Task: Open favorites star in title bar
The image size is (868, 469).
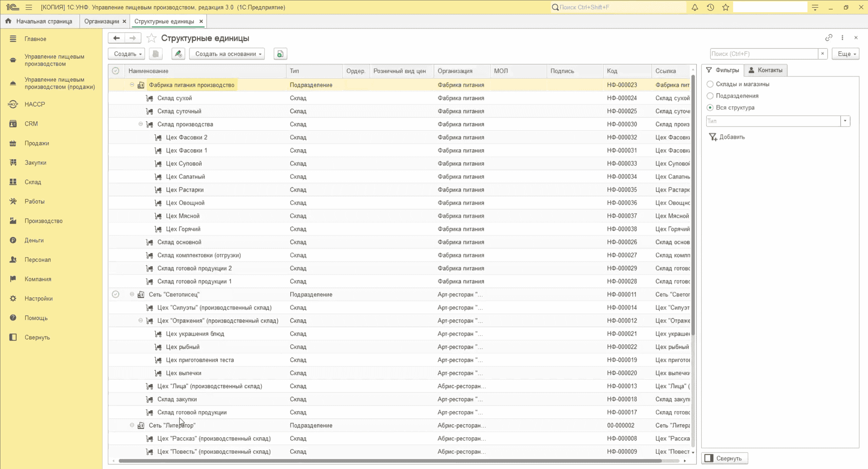Action: (726, 7)
